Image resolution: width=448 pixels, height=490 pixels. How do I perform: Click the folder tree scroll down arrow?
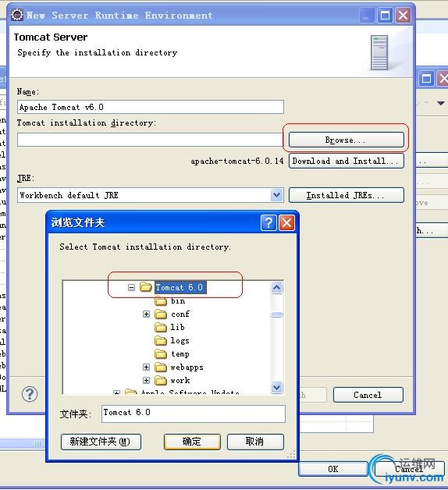(x=276, y=388)
